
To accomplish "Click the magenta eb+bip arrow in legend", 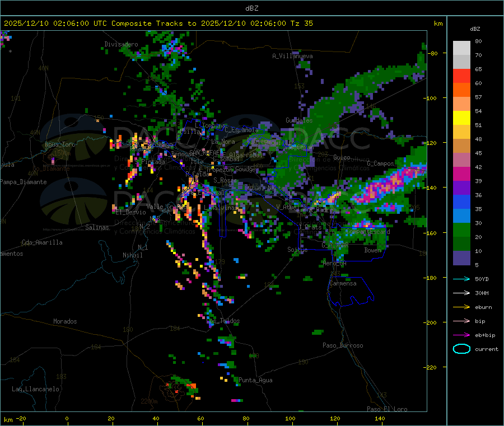I will [461, 335].
